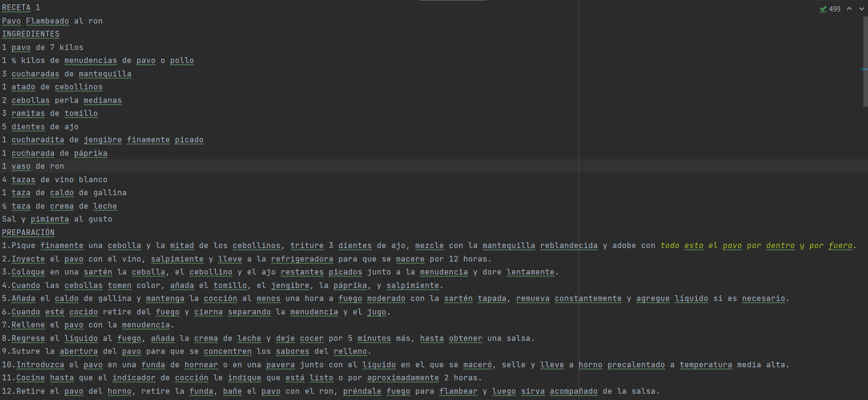Image resolution: width=868 pixels, height=400 pixels.
Task: Click line '1 pavo de 7 kilos'
Action: coord(43,48)
